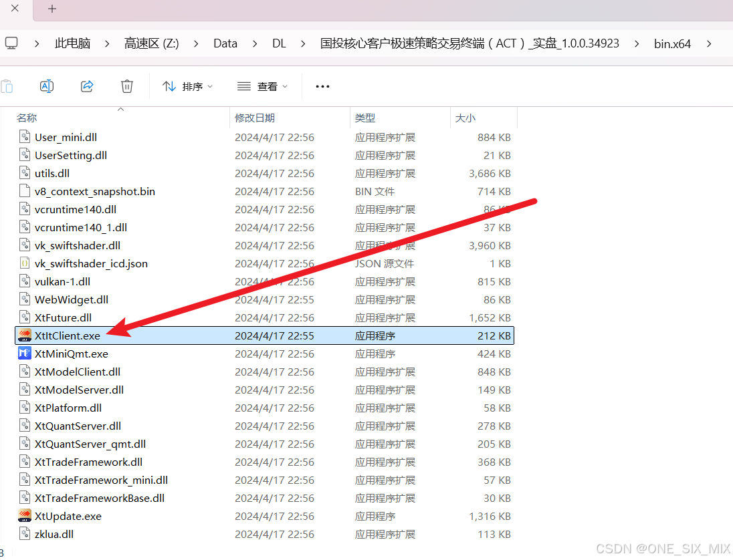Select vcruntime140_1.dll file name
The width and height of the screenshot is (733, 560).
[x=81, y=227]
